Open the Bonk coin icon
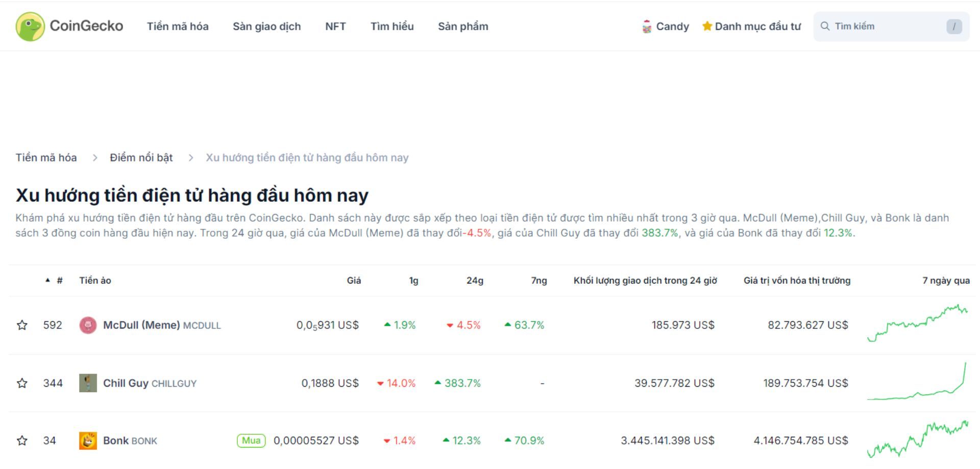Screen dimensions: 980x469 click(x=88, y=440)
